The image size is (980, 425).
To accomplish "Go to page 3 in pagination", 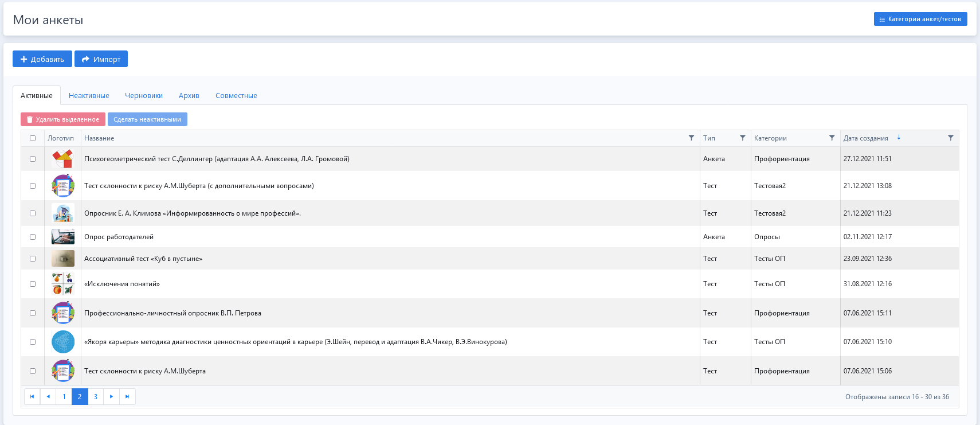I will (x=96, y=397).
